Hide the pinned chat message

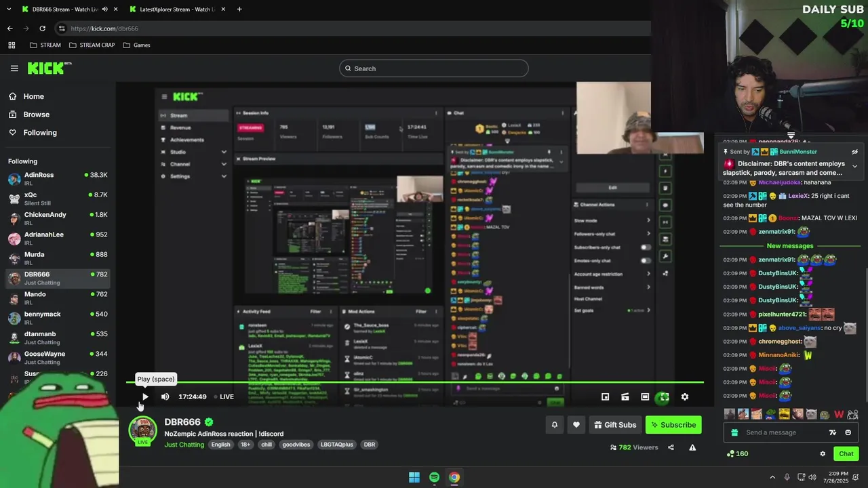point(854,152)
